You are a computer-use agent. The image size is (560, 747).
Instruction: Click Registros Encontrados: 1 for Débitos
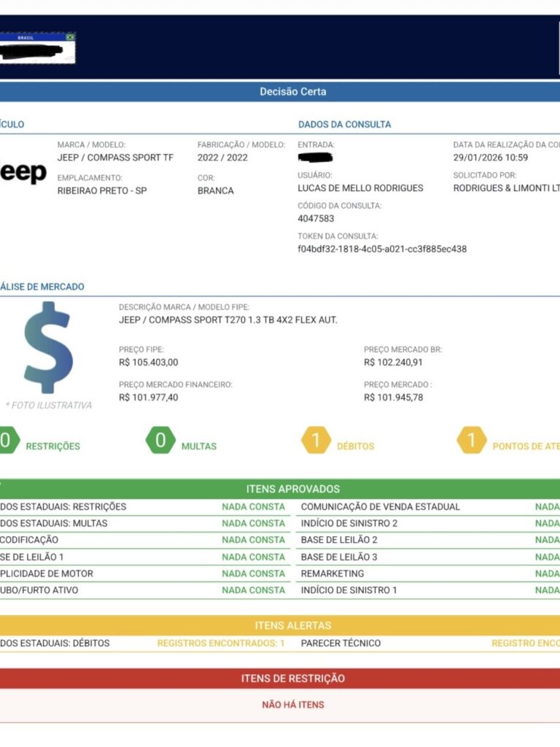(x=221, y=643)
